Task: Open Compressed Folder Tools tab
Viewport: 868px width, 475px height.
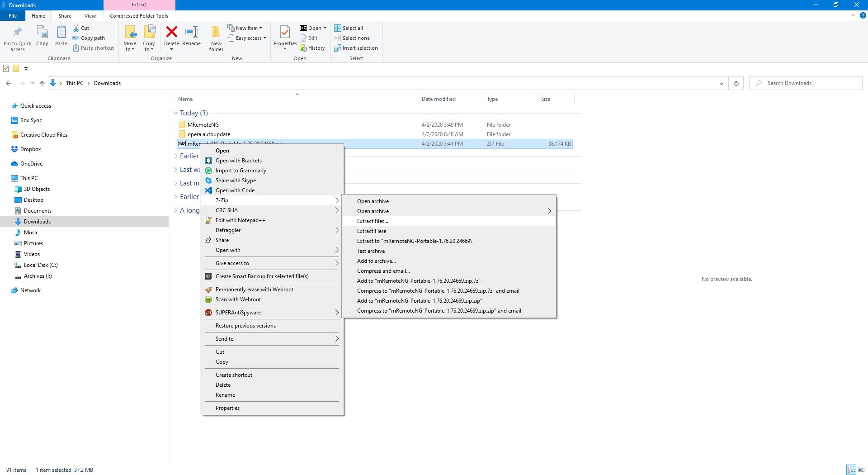Action: pos(139,16)
